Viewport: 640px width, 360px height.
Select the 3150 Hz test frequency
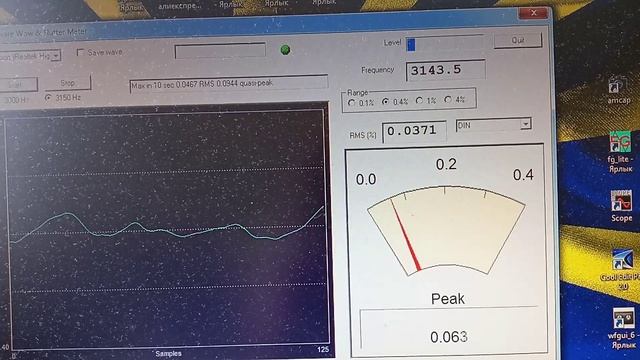point(48,98)
